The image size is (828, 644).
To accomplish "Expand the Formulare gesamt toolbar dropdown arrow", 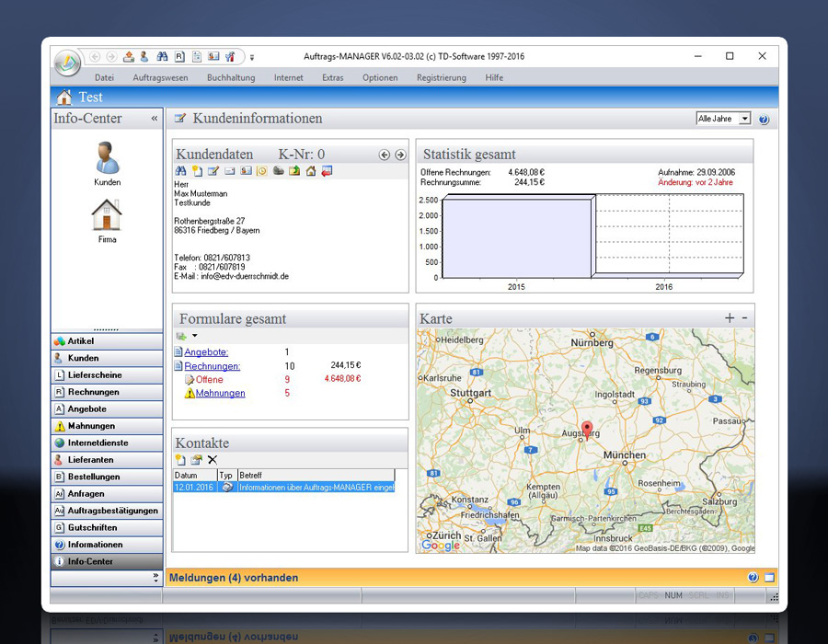I will pos(194,336).
